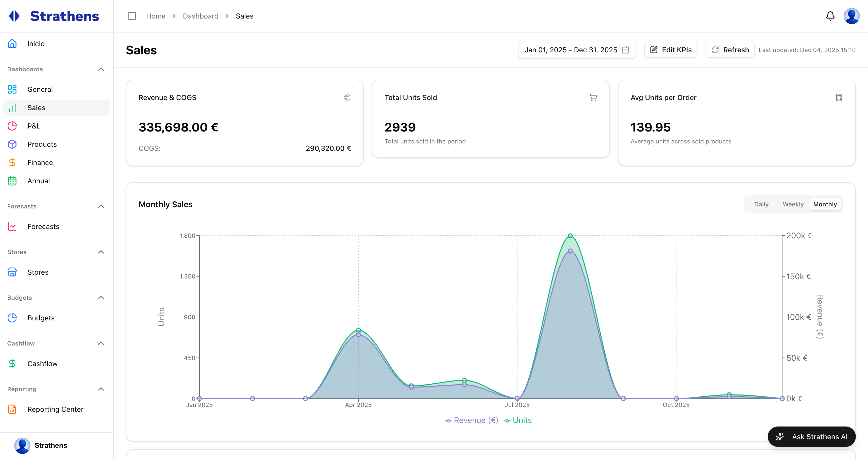Click the Products box icon
The image size is (868, 459).
coord(12,144)
